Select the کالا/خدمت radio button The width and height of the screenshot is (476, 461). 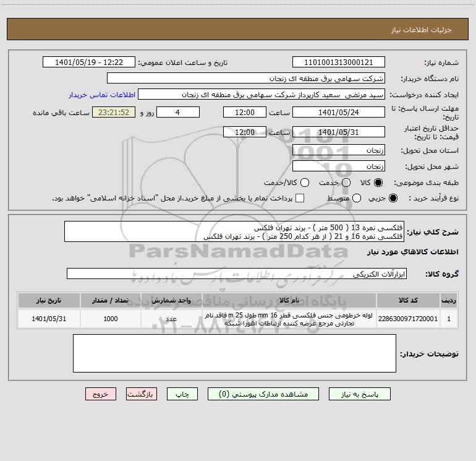tap(305, 183)
